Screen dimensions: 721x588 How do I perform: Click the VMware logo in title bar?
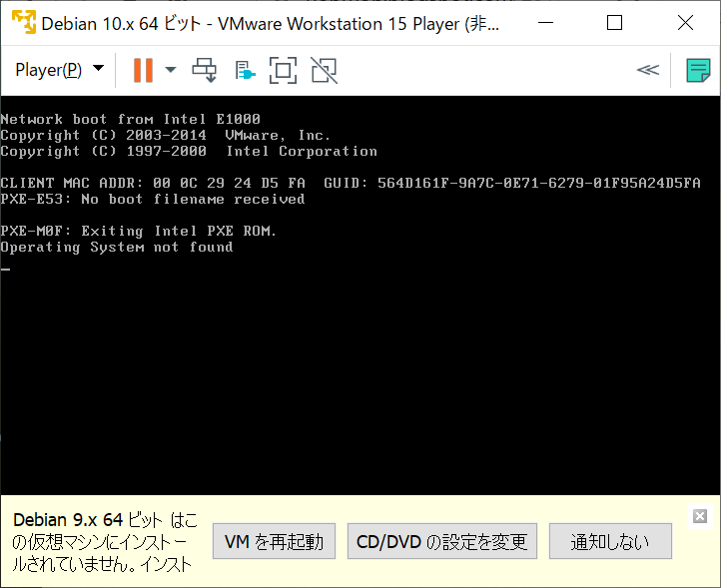tap(23, 23)
